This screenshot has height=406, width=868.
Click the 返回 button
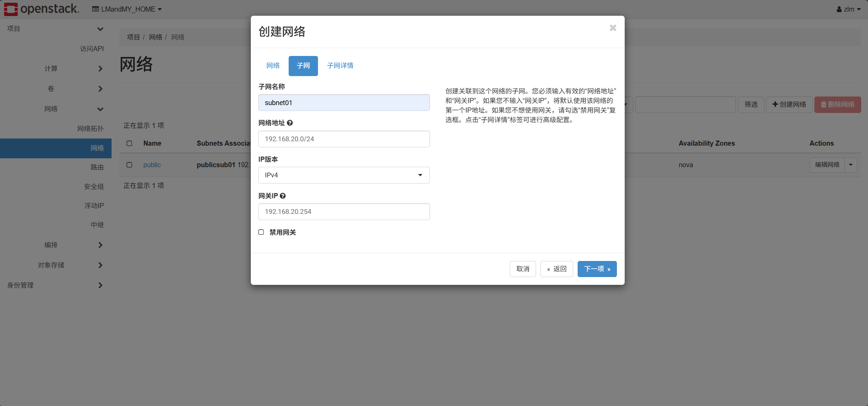[x=556, y=269]
